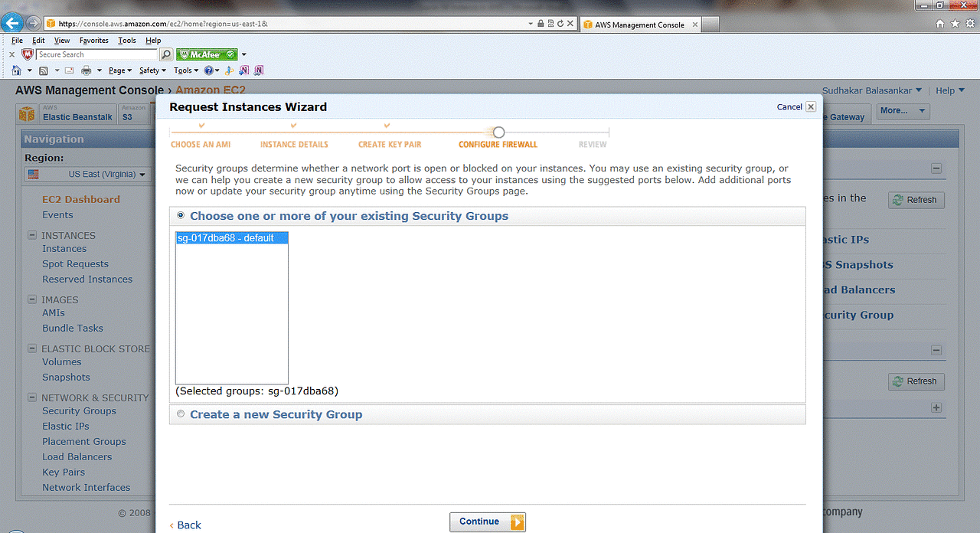Open the Page dropdown in the command bar
Screen dimensions: 980x533
[x=120, y=70]
